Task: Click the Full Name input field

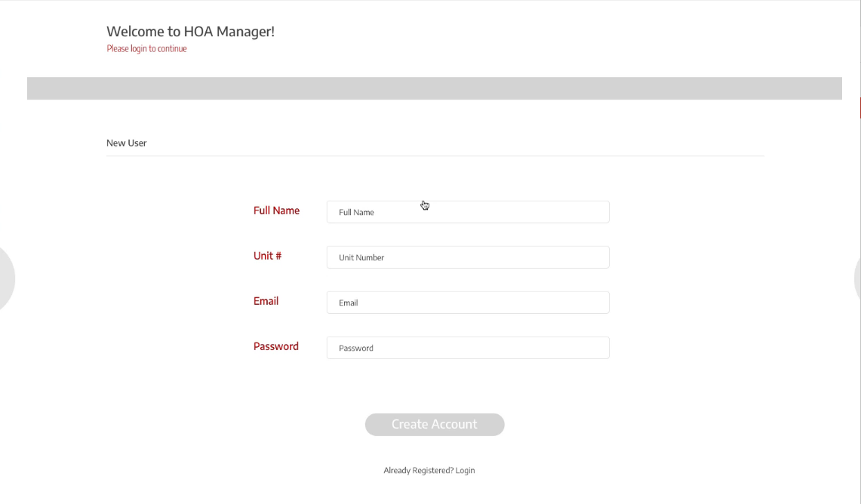Action: [x=467, y=212]
